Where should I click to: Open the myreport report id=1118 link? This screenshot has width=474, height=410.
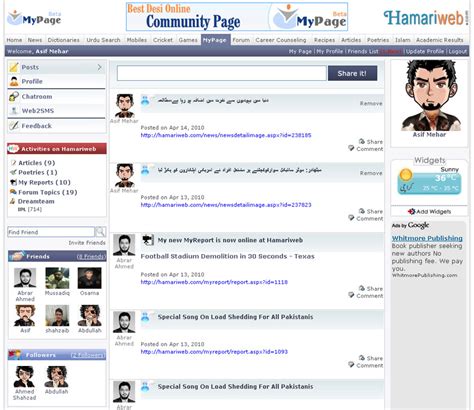pyautogui.click(x=214, y=282)
